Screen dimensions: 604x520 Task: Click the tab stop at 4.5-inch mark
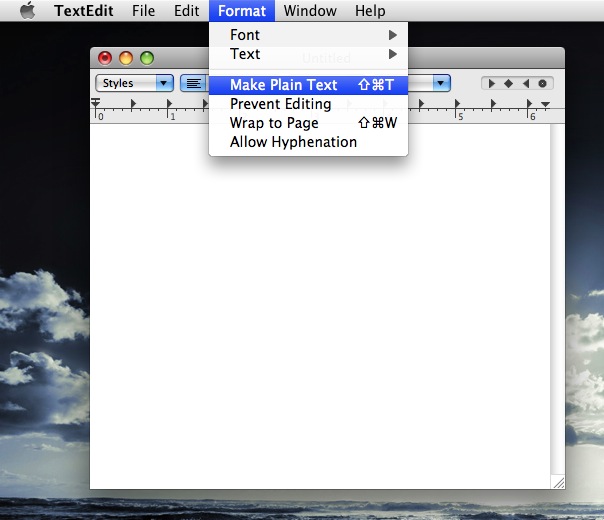tap(421, 104)
